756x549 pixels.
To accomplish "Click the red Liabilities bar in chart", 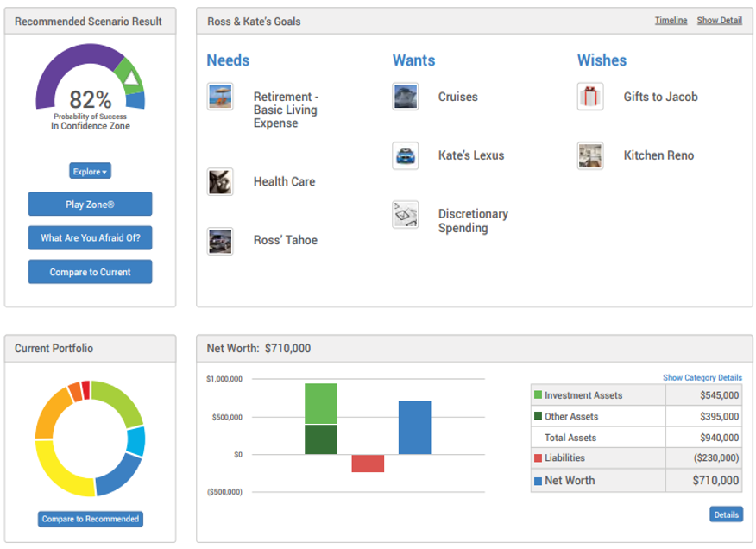I will click(368, 464).
